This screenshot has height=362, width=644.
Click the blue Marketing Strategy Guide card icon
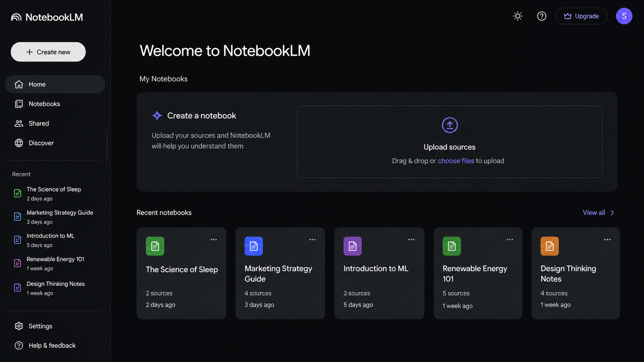(254, 246)
